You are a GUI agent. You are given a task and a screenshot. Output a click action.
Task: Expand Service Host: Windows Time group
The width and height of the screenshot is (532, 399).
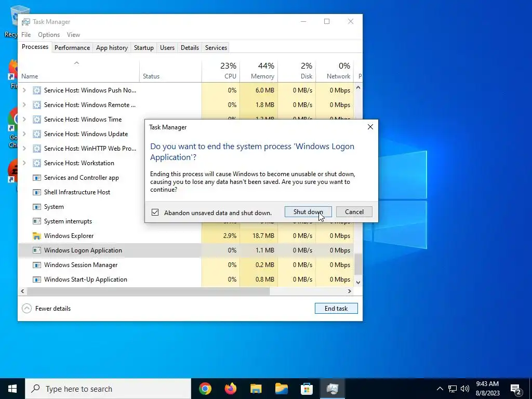click(x=24, y=119)
